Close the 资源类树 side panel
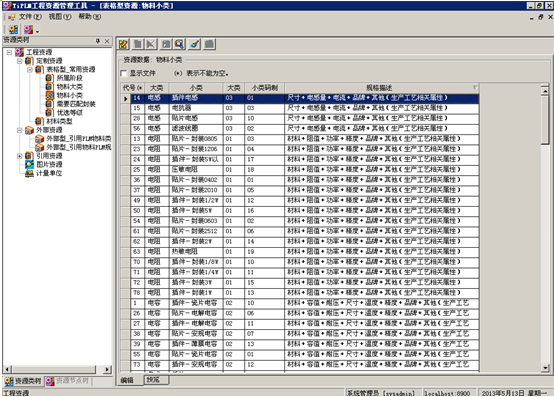554x397 pixels. (107, 41)
